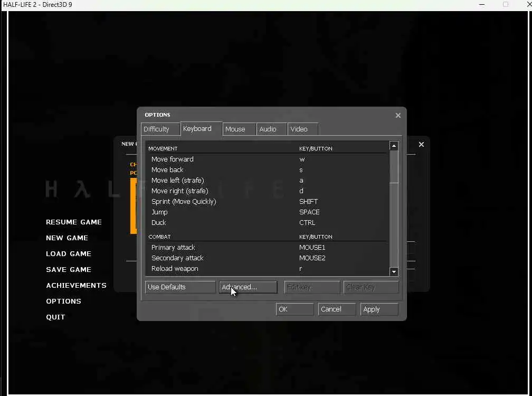Apply the keyboard settings
532x396 pixels.
(x=379, y=309)
